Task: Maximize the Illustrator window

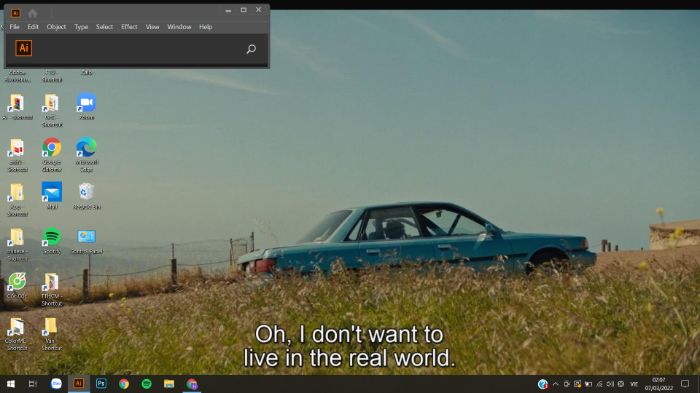Action: [x=243, y=10]
